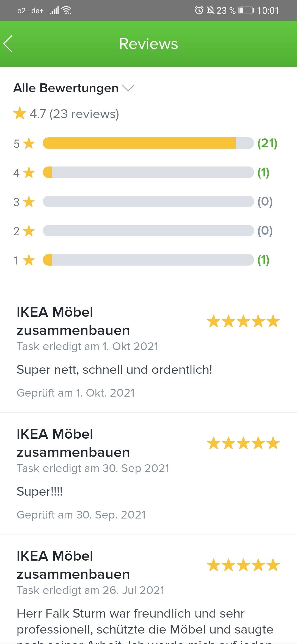Click the 5 star count (21)
The width and height of the screenshot is (297, 644).
[267, 143]
